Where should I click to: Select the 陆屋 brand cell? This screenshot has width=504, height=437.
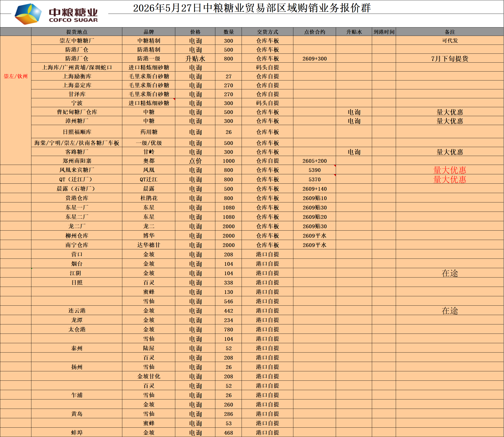(x=149, y=348)
